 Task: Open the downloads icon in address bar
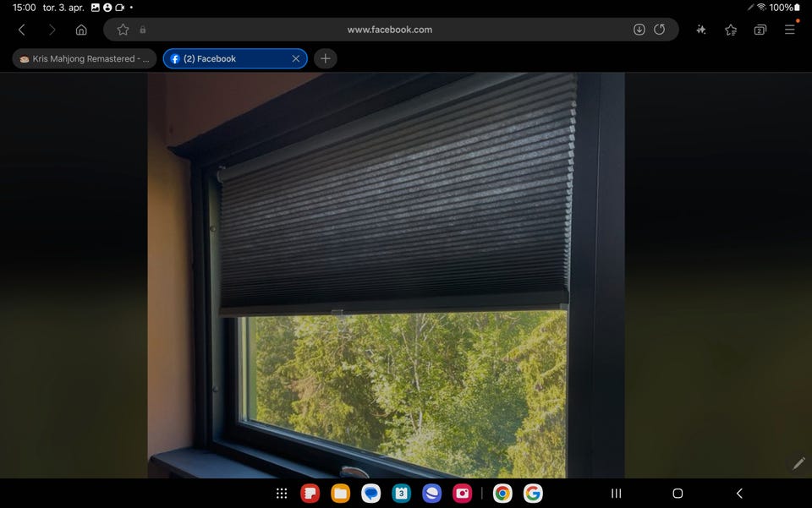point(639,30)
